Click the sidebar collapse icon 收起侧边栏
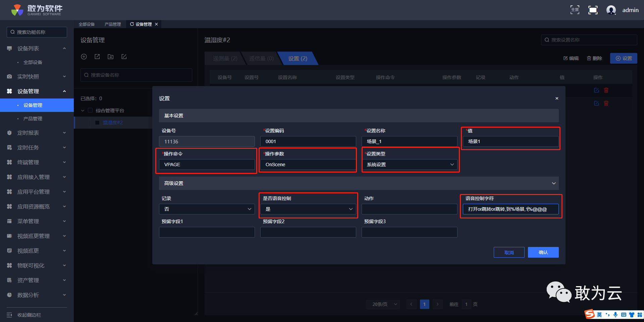The width and height of the screenshot is (644, 322). [x=9, y=315]
